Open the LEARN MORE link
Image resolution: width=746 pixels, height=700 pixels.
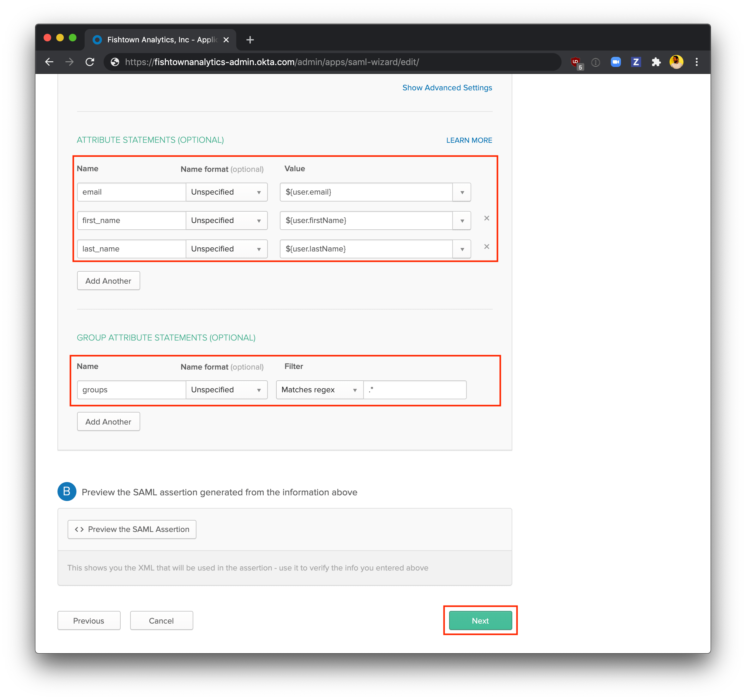[469, 140]
